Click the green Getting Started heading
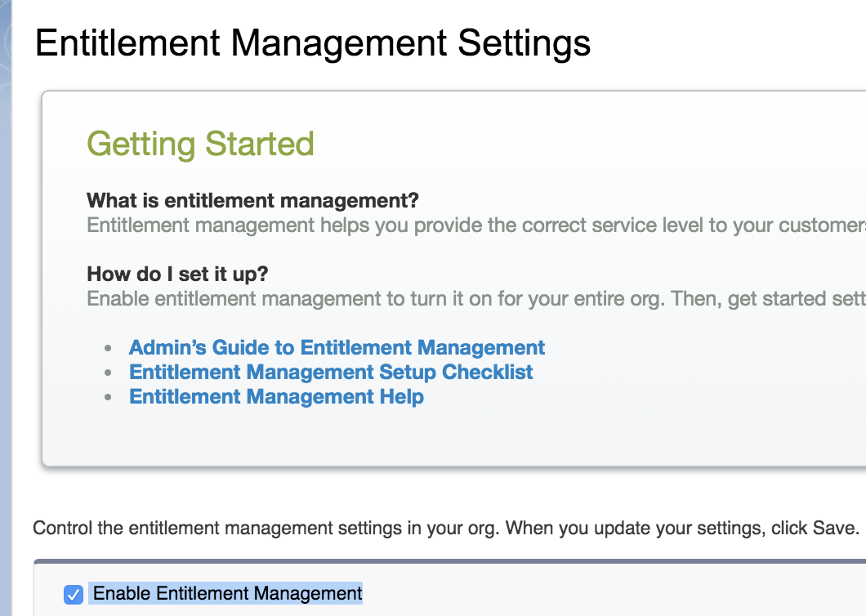The width and height of the screenshot is (866, 616). pos(200,144)
